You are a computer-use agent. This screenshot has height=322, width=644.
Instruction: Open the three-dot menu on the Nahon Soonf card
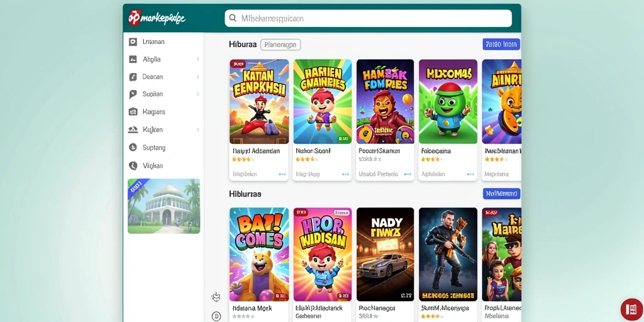(x=345, y=174)
